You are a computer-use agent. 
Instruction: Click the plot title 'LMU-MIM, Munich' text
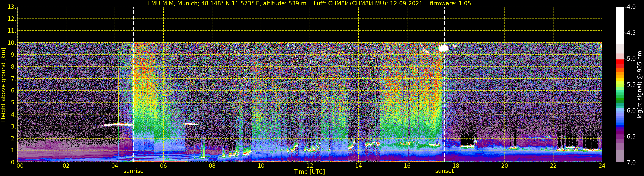pyautogui.click(x=173, y=3)
